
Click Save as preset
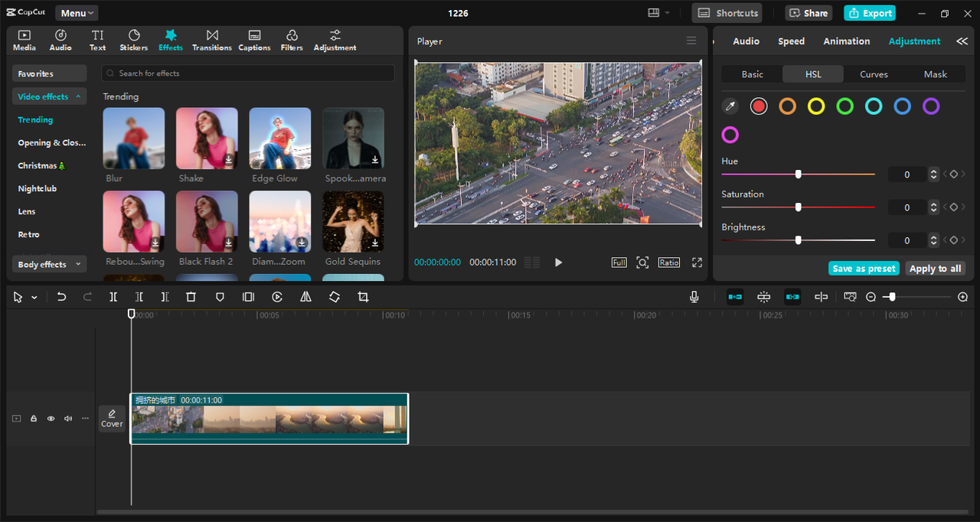(864, 268)
